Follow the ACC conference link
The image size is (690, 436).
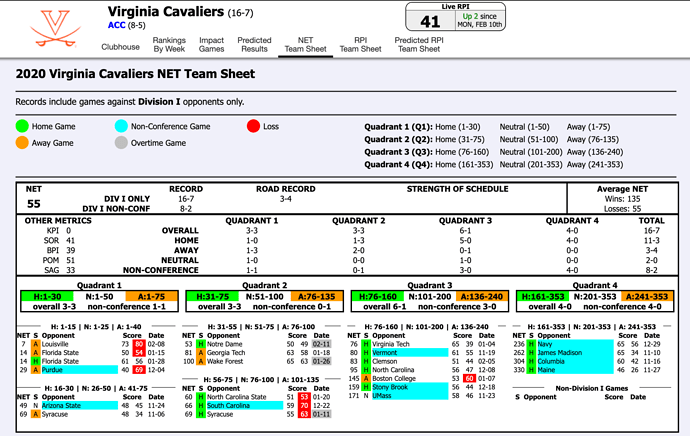click(x=117, y=25)
